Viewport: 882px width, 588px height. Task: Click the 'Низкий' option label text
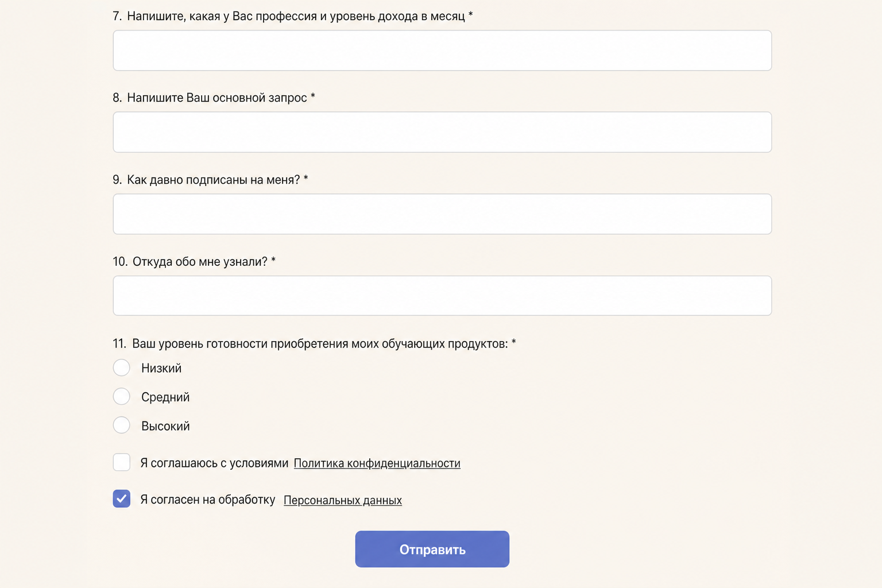[x=161, y=368]
